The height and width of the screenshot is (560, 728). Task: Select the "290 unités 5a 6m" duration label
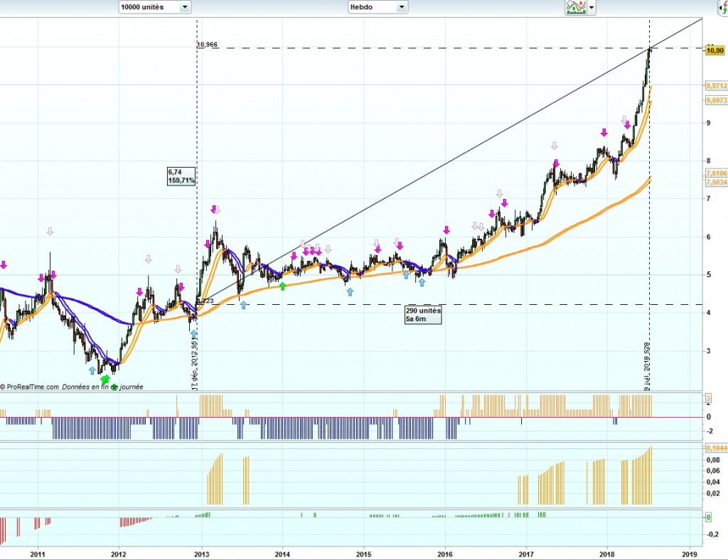click(423, 316)
